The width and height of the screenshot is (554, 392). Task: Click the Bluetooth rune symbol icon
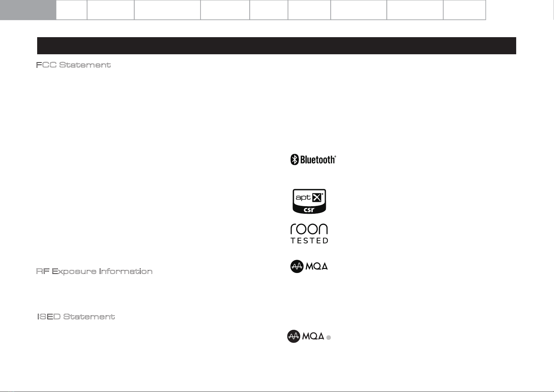(295, 160)
